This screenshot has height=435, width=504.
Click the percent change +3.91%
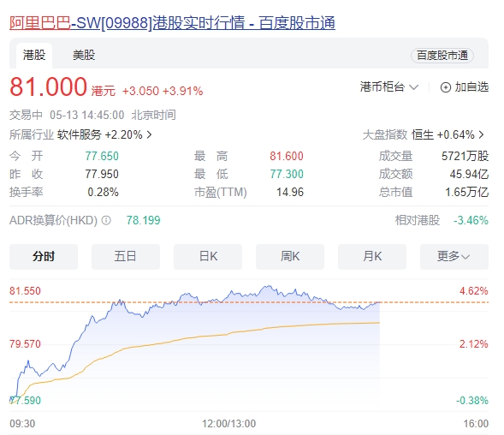click(x=182, y=91)
